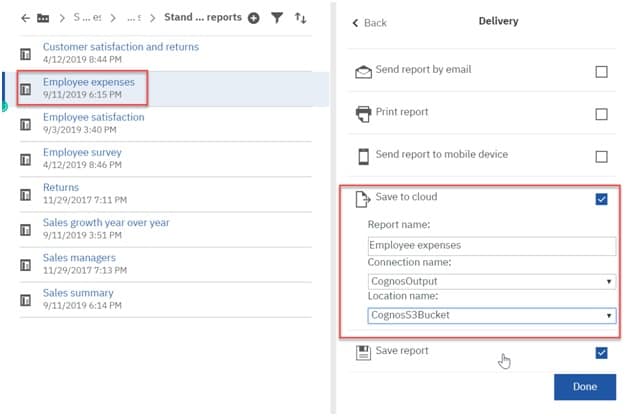This screenshot has height=416, width=628.
Task: Expand the Location name dropdown
Action: [x=490, y=316]
